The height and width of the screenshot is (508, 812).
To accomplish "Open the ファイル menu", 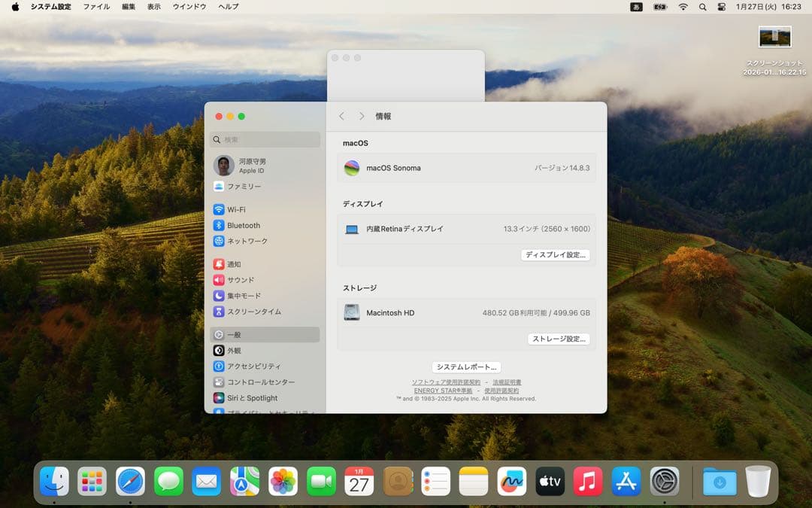I will click(97, 7).
